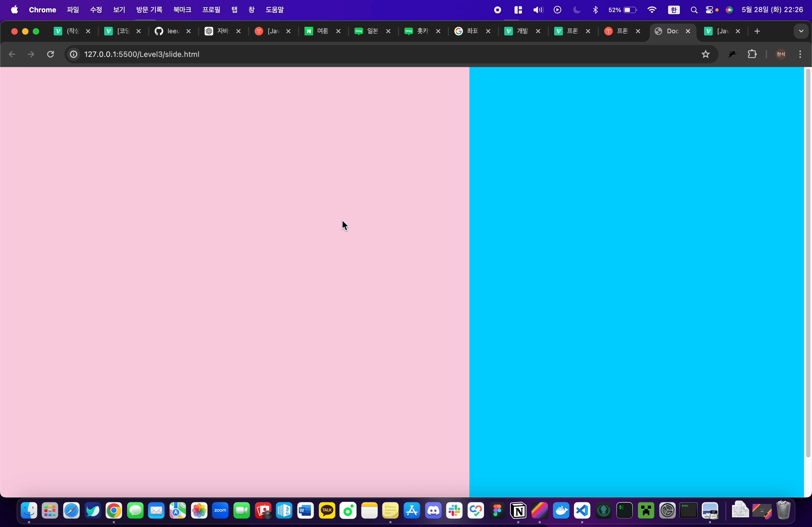Toggle Do Not Disturb moon icon
This screenshot has width=812, height=527.
coord(577,10)
